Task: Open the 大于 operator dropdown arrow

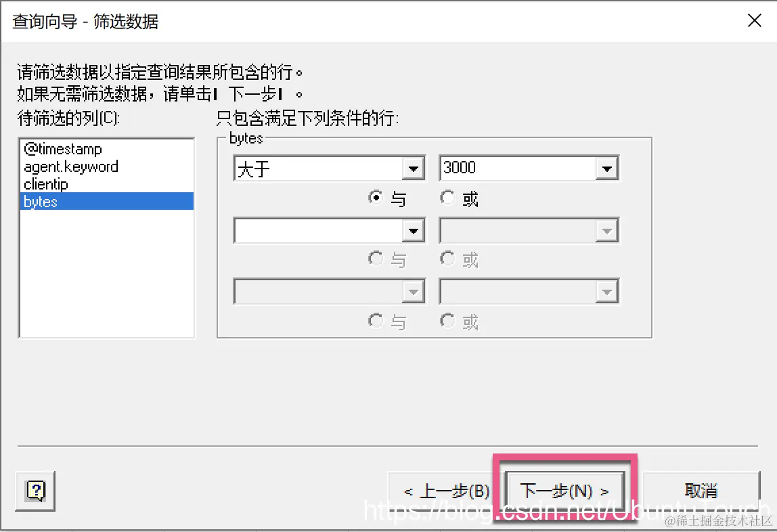Action: click(414, 169)
